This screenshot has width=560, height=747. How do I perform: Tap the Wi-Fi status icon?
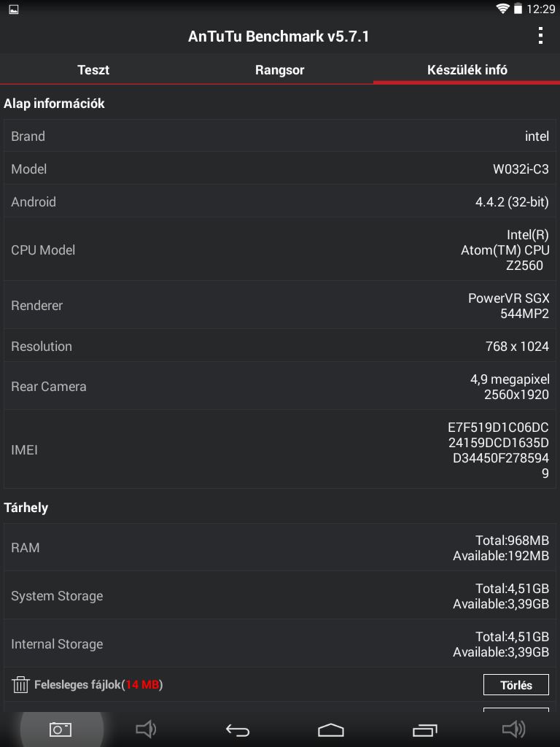502,9
